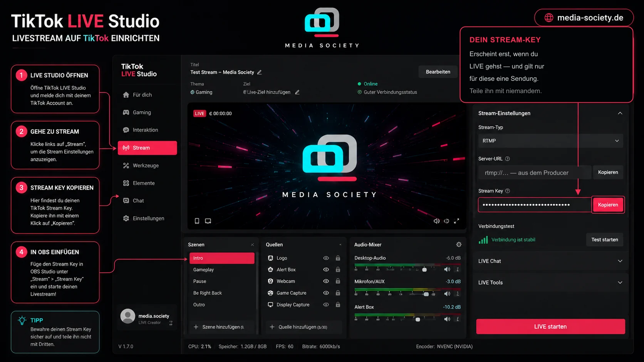
Task: Open the Stream-Typ RTMP dropdown
Action: pos(550,141)
